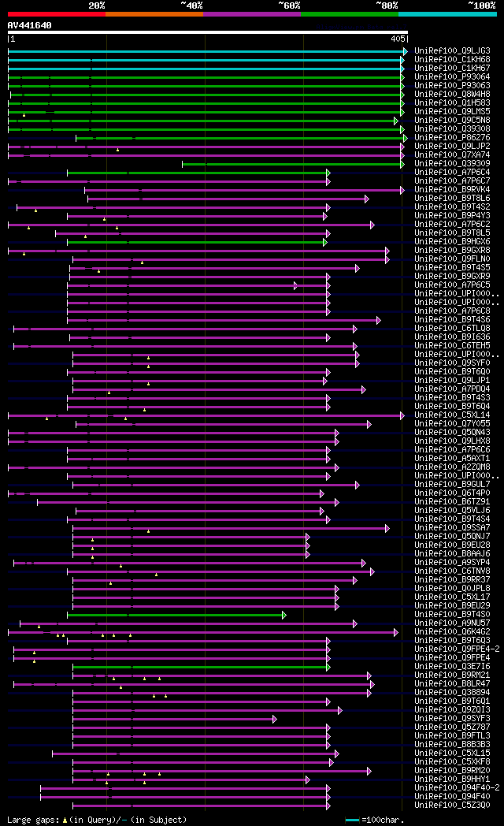Image resolution: width=504 pixels, height=826 pixels.
Task: Select the UniRef100_Q7Y055 label
Action: [x=452, y=425]
